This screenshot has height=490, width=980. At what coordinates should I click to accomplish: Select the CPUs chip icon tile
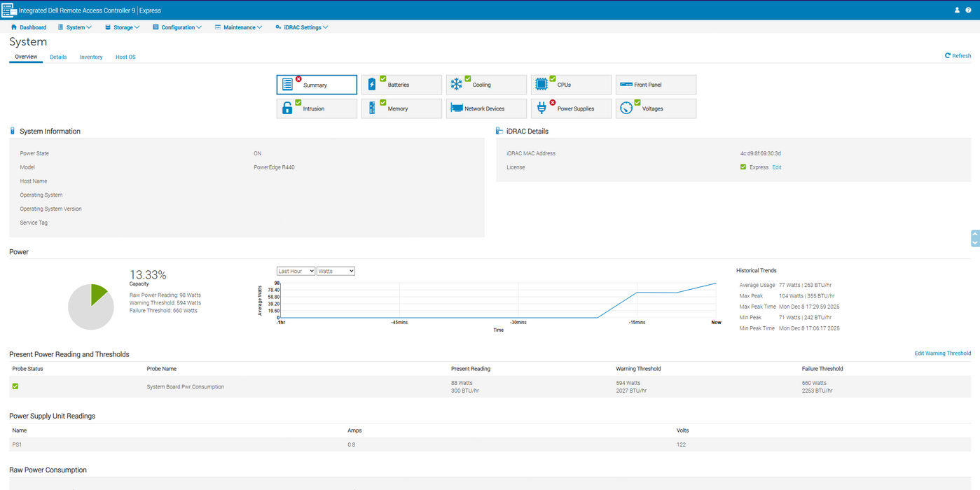tap(571, 85)
